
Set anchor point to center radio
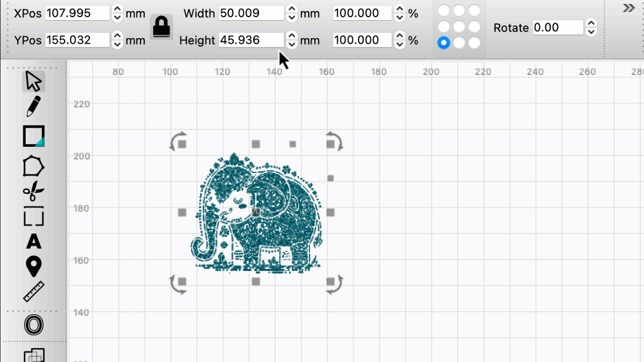(x=459, y=27)
